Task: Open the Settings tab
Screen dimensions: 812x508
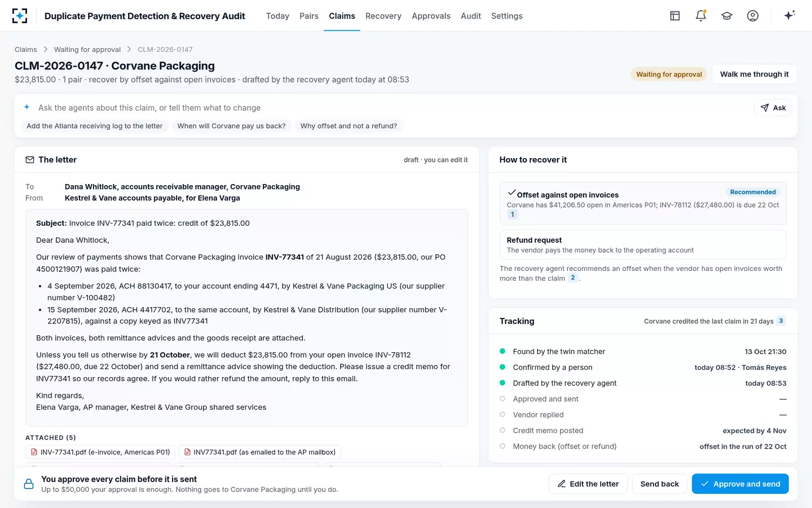Action: (507, 16)
